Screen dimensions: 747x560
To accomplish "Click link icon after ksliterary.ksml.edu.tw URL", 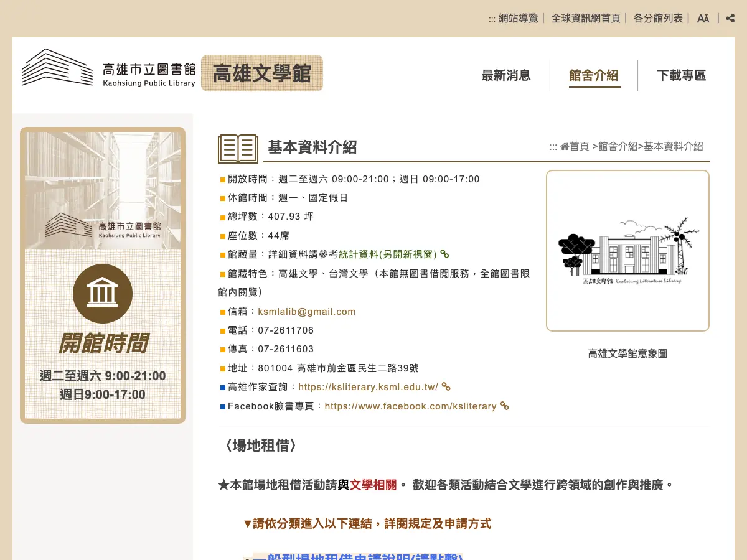I will [446, 386].
